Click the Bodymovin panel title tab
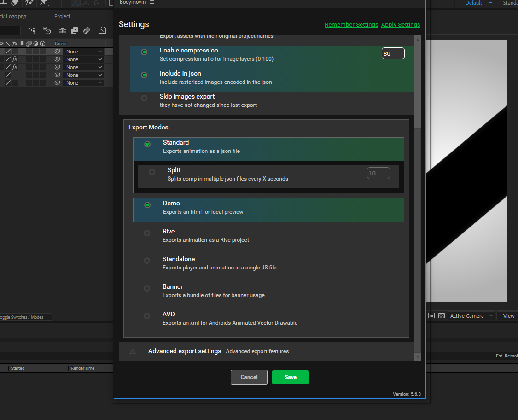Screen dimensions: 518x420 click(x=133, y=2)
